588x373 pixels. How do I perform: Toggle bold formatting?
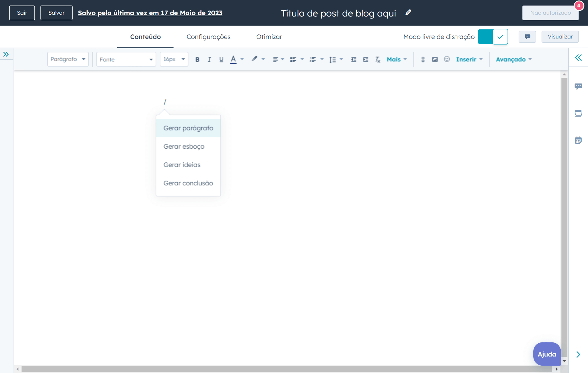198,59
